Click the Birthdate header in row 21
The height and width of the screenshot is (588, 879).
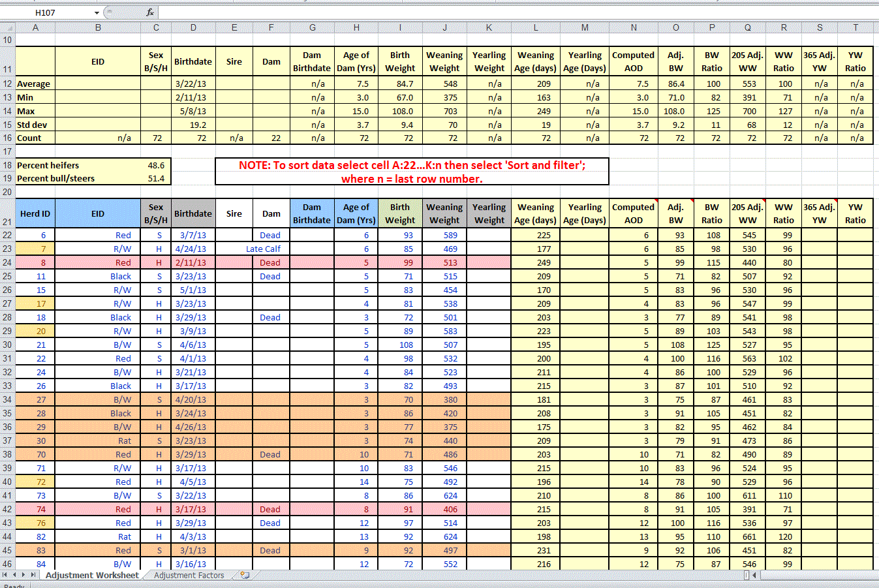point(193,213)
